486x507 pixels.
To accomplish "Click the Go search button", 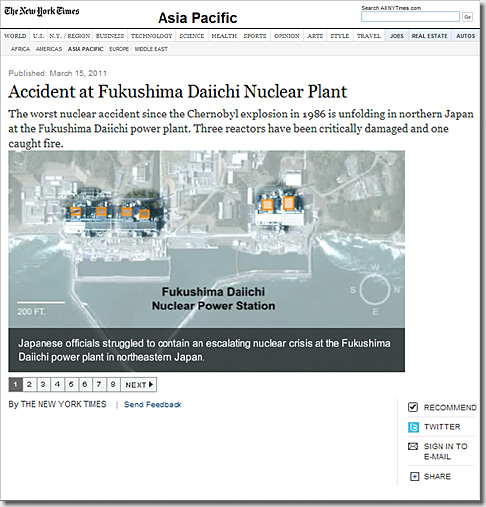I will click(467, 17).
